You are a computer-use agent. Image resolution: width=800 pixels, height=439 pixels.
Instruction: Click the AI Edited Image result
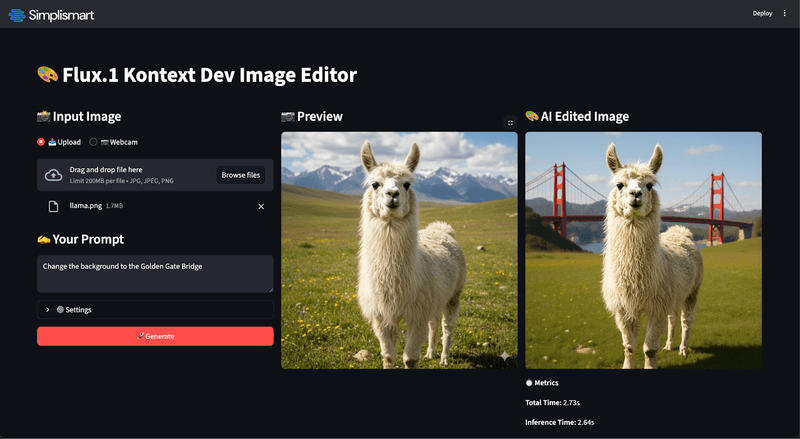coord(643,250)
